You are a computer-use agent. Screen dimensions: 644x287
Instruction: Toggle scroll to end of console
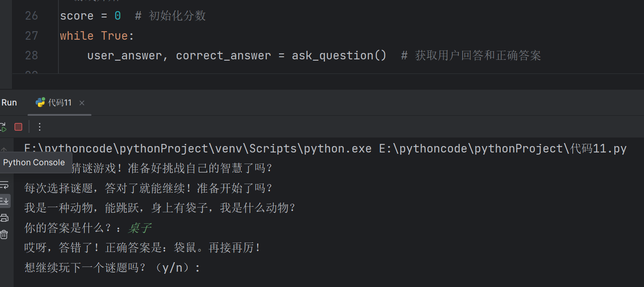pyautogui.click(x=4, y=200)
